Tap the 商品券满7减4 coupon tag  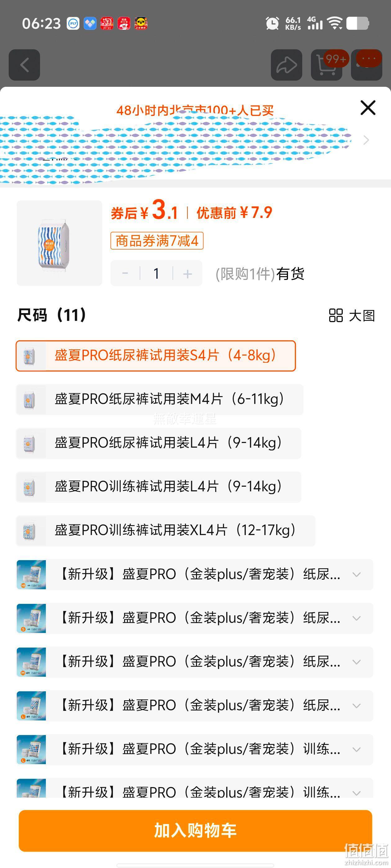(157, 241)
